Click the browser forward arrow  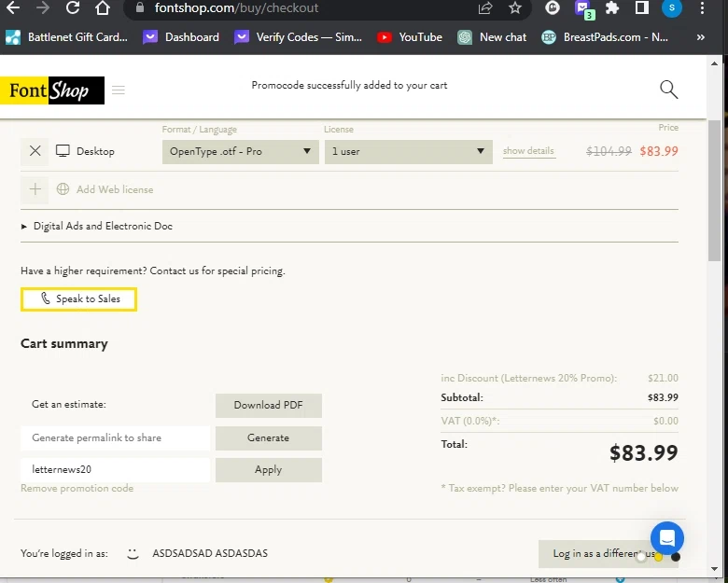click(x=43, y=7)
